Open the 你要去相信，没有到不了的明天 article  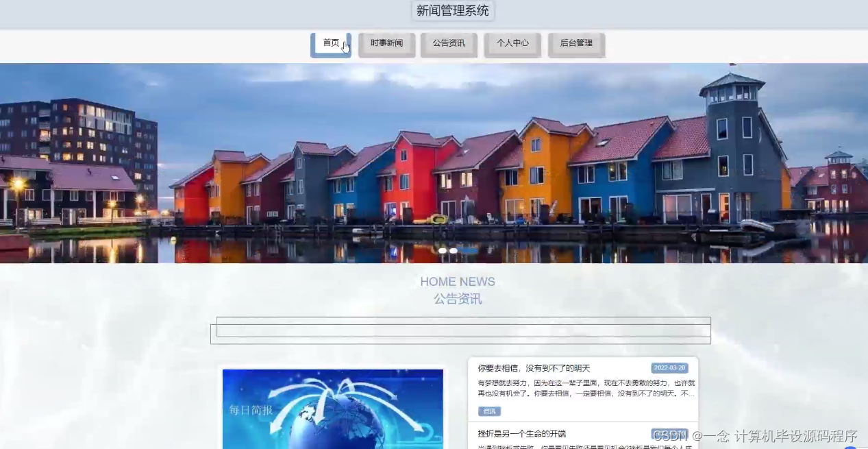[x=534, y=368]
